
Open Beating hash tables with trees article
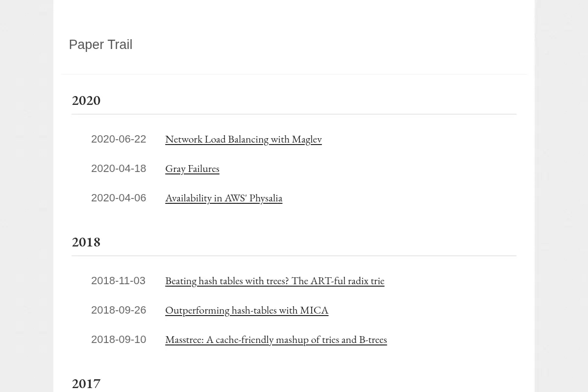coord(274,281)
